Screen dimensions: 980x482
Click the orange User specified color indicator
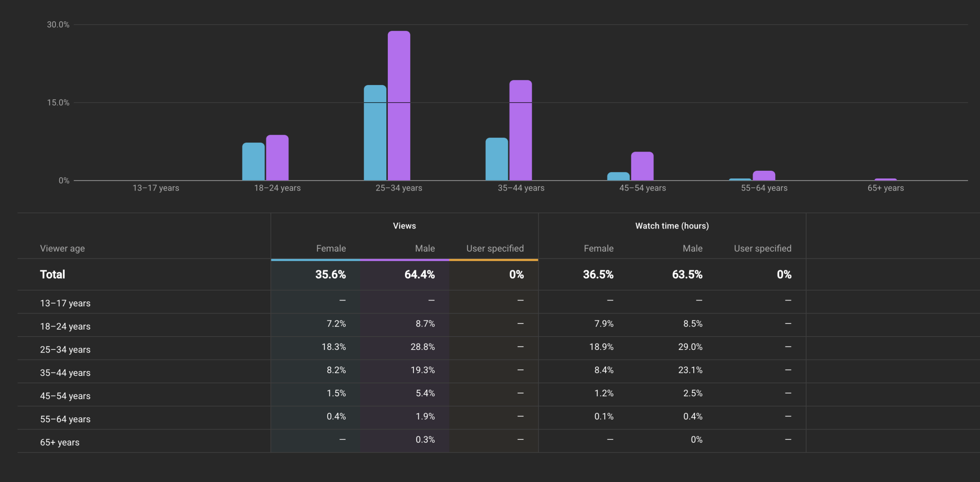493,260
